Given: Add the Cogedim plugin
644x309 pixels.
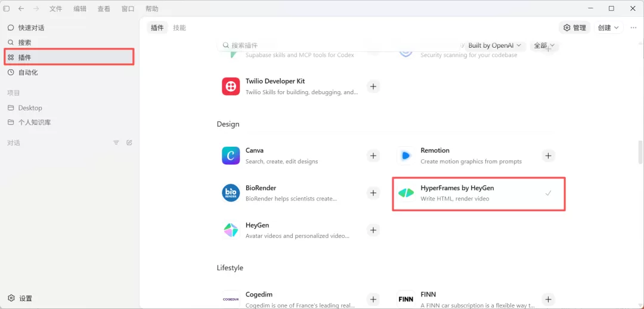Looking at the screenshot, I should point(373,299).
